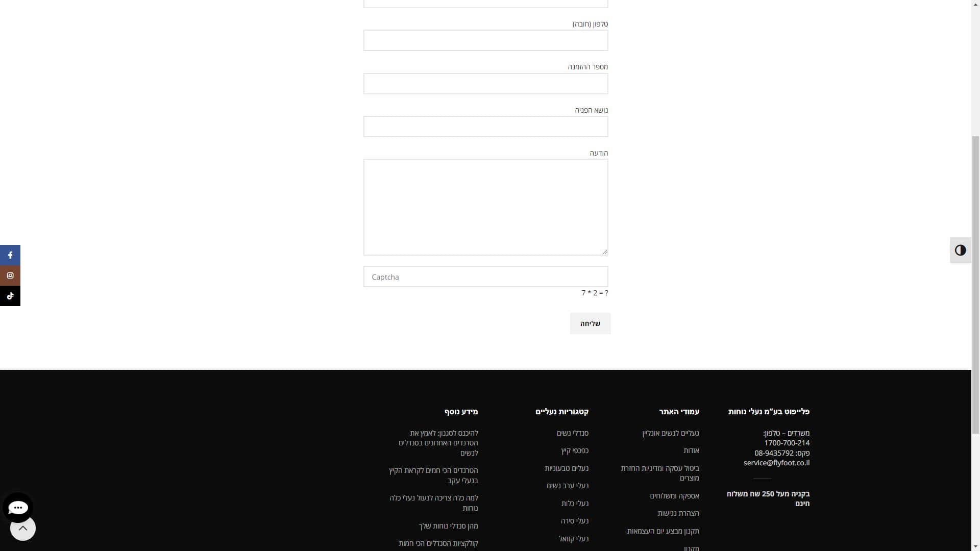The height and width of the screenshot is (551, 980).
Task: Click into the טלפון phone field
Action: (485, 41)
